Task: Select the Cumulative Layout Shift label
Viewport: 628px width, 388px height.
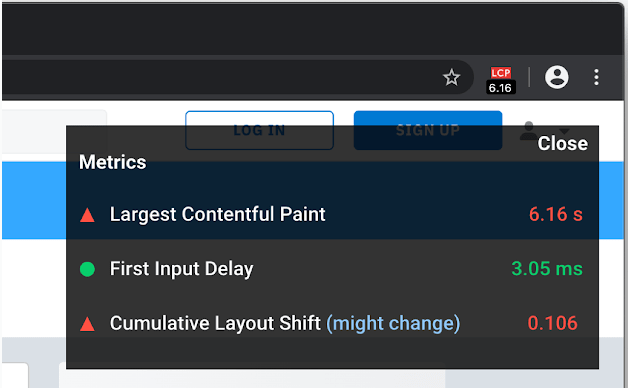Action: pos(215,323)
